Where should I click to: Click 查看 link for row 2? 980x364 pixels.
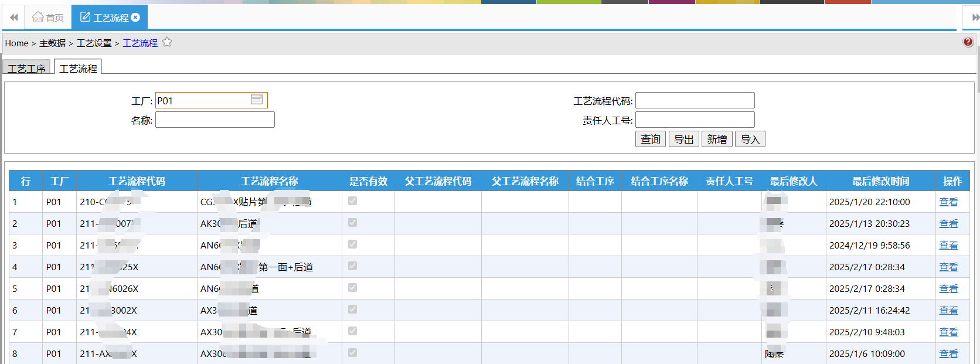coord(948,224)
